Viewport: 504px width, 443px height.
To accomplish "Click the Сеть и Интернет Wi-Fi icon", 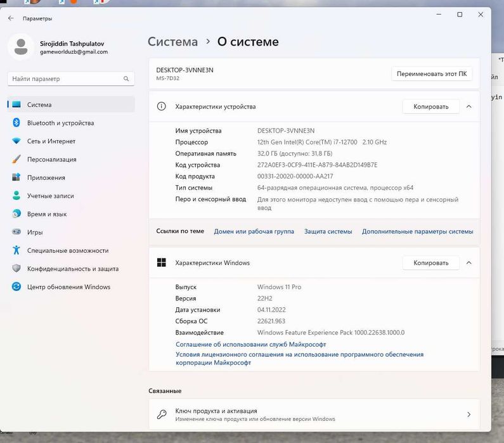I will pos(16,141).
